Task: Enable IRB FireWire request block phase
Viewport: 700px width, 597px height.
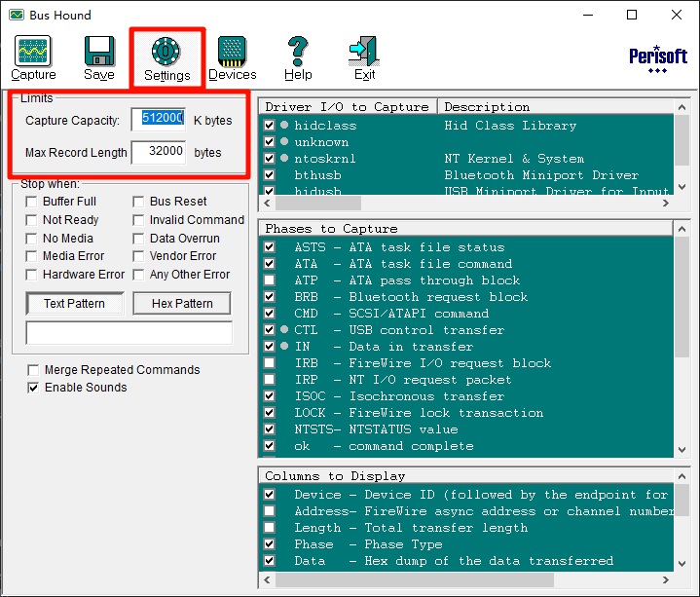Action: [270, 362]
